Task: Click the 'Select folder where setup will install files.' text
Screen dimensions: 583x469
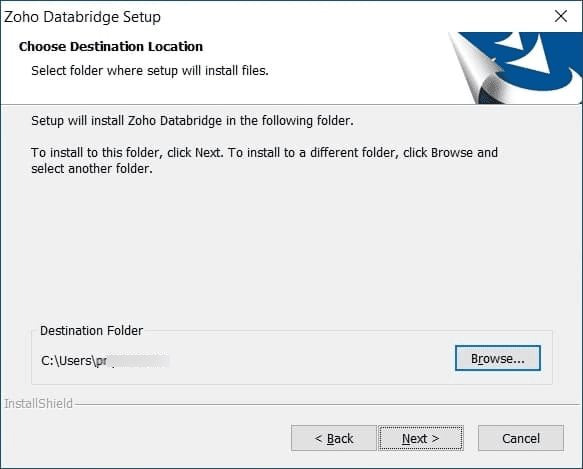Action: (150, 71)
